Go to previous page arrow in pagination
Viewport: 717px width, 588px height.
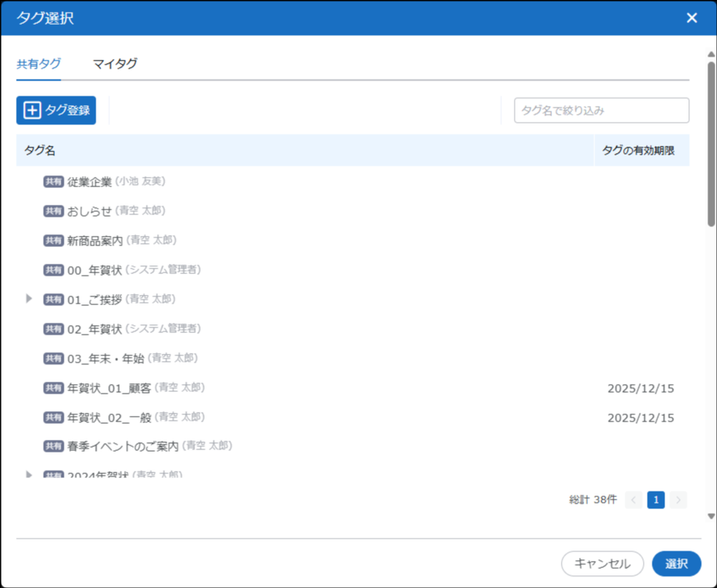pos(634,500)
